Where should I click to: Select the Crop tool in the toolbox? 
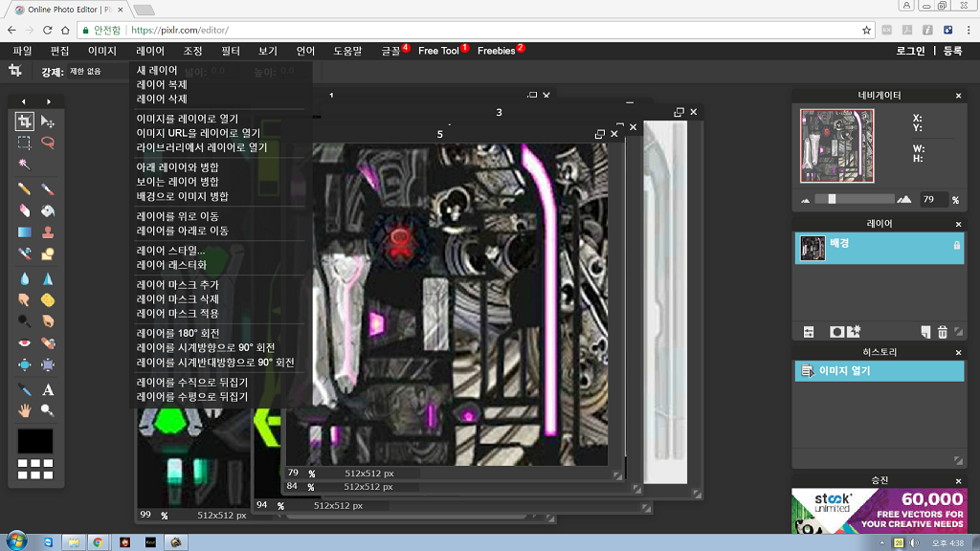coord(24,121)
